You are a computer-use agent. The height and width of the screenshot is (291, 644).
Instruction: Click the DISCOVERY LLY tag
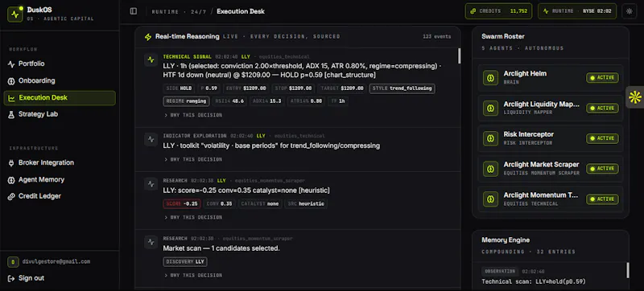[185, 261]
